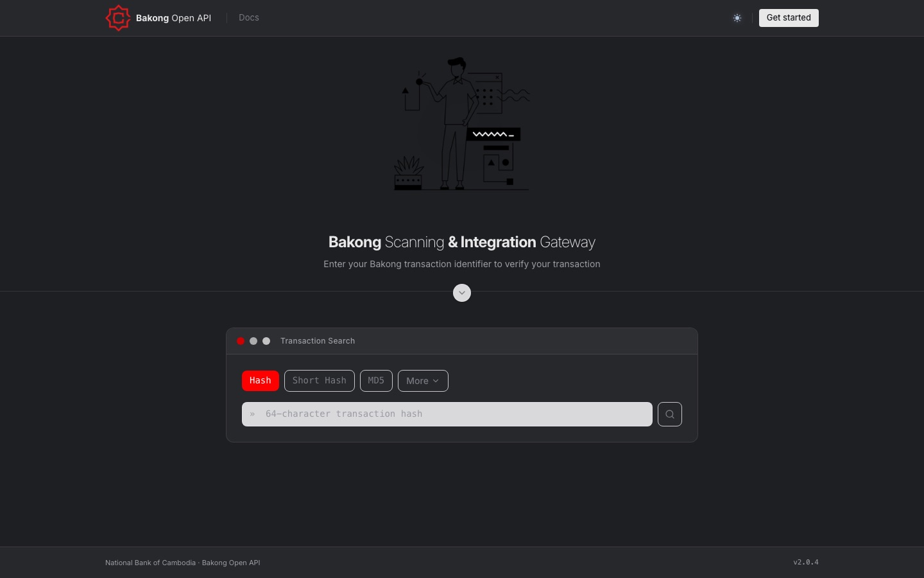Switch to the Short Hash tab
The image size is (924, 578).
320,381
